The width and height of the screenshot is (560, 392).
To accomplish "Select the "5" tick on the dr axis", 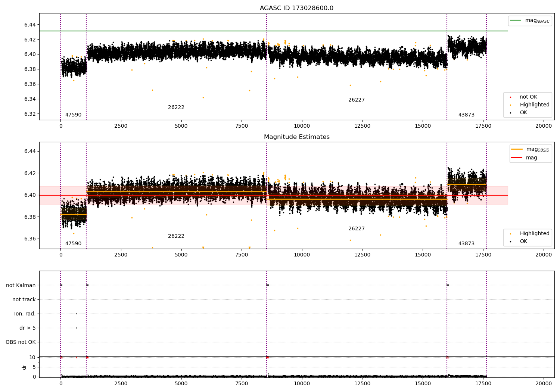I will pos(34,367).
